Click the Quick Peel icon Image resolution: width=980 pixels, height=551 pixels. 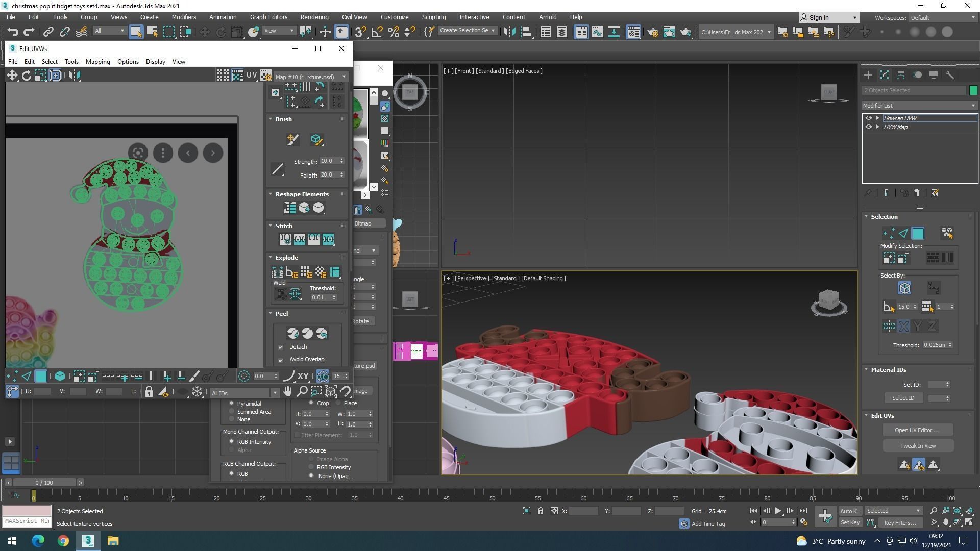(x=292, y=333)
